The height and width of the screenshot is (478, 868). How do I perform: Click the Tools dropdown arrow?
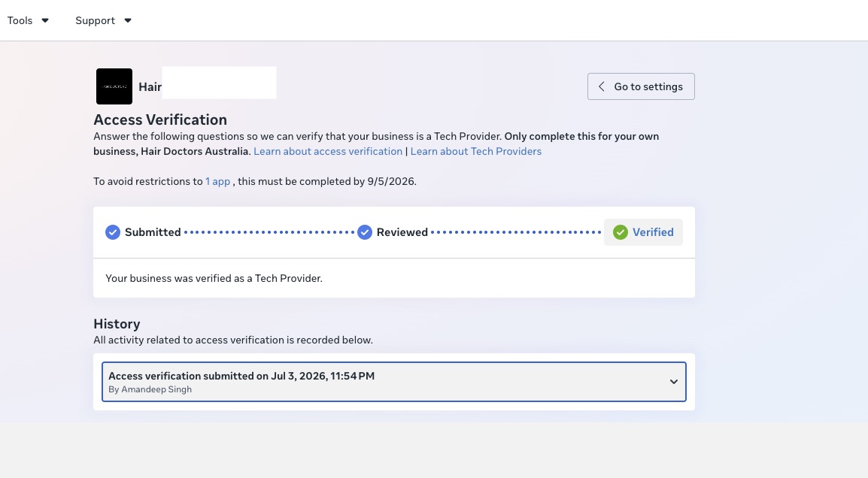click(45, 20)
